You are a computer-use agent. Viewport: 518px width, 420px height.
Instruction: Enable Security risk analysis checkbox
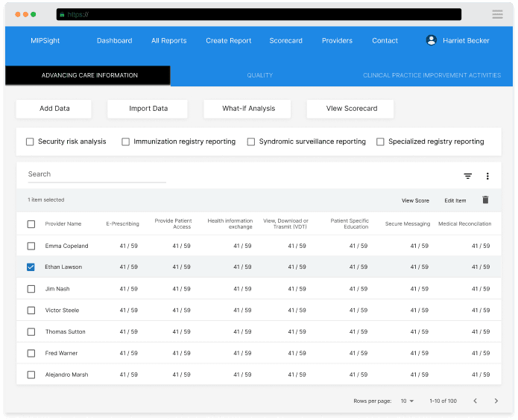pos(30,141)
